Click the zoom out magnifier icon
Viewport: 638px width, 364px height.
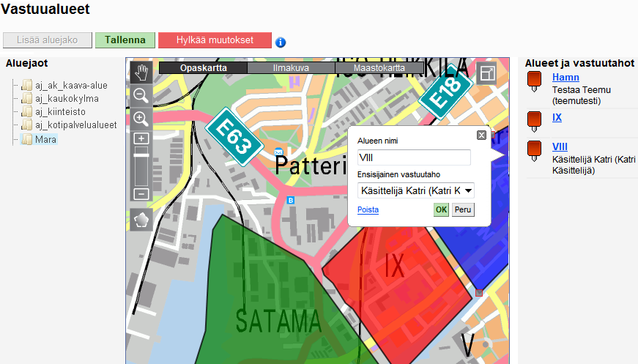coord(141,95)
